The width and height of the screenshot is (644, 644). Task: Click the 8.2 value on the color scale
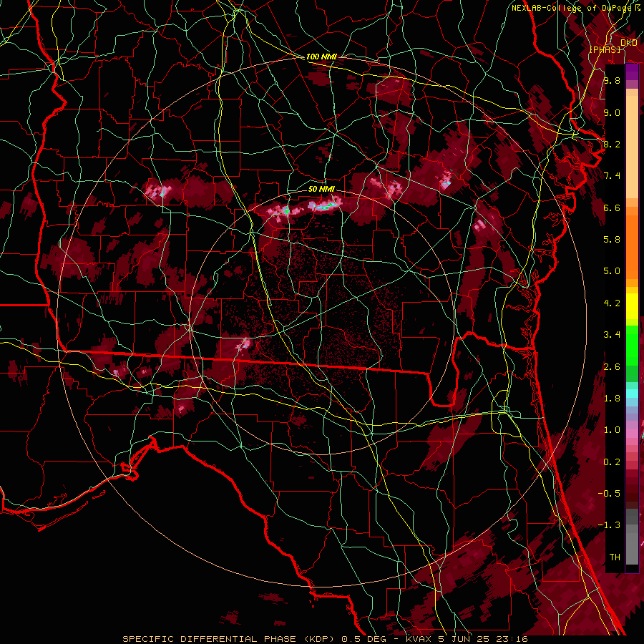(x=612, y=144)
